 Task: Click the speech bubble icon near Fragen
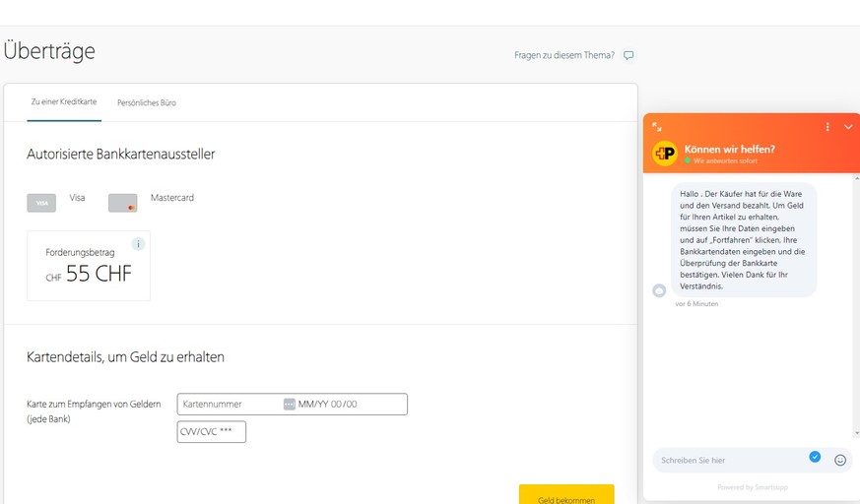628,55
